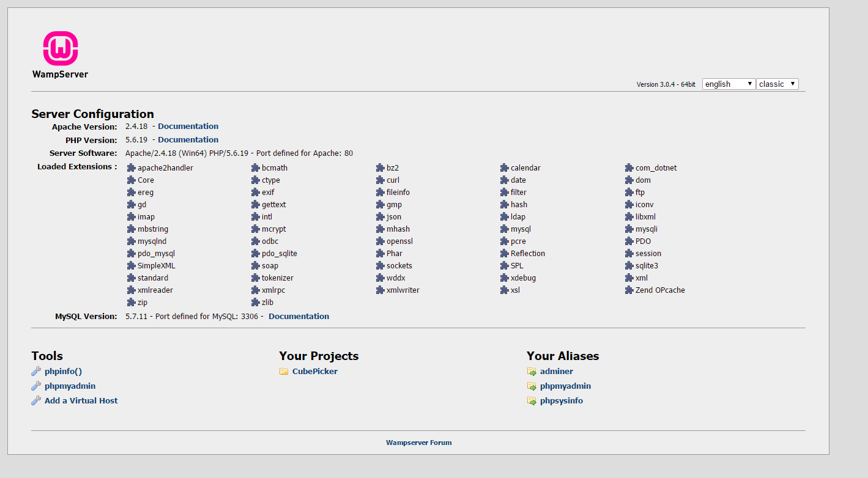Click the 'iconv' extension name
Screen dimensions: 868x478
645,205
